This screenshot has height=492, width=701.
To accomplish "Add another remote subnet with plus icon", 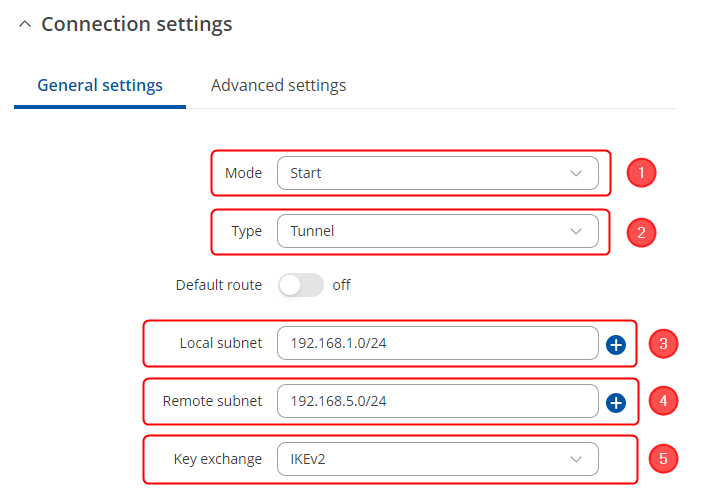I will [616, 402].
